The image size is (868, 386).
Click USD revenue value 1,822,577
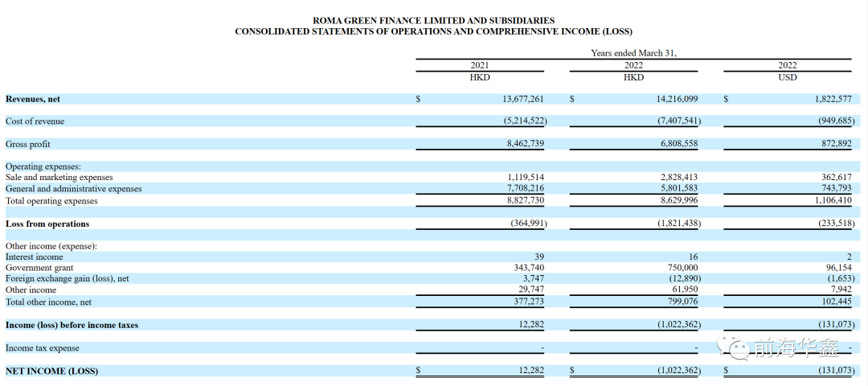click(834, 99)
